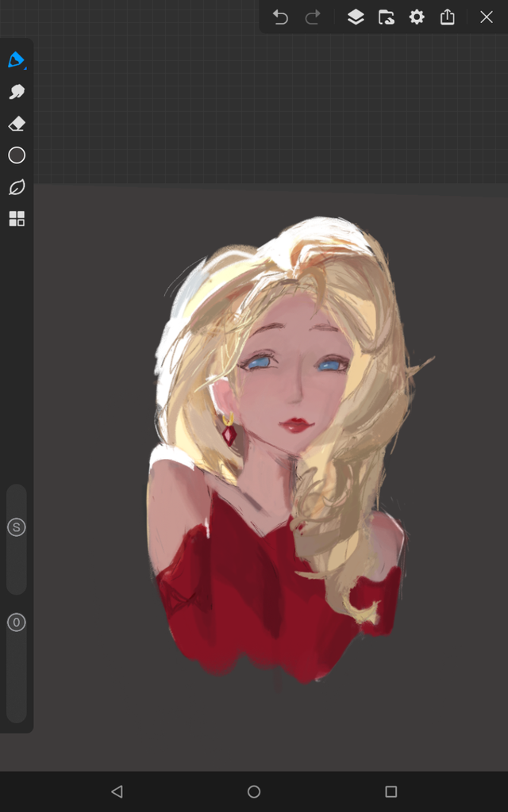
Task: Tap the red diamond earring on the canvas
Action: pyautogui.click(x=229, y=435)
